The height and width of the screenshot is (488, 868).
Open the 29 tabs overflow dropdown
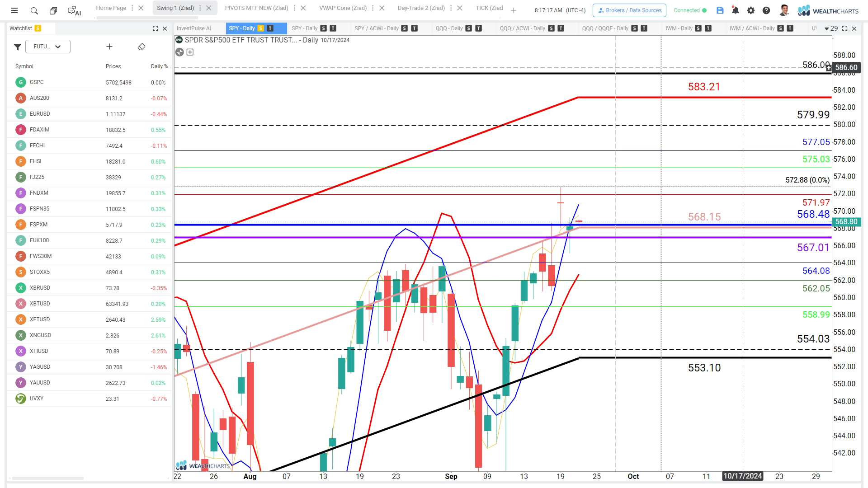[831, 28]
